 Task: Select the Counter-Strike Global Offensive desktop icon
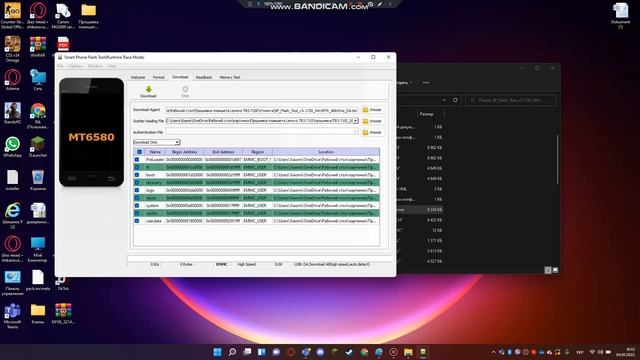pos(12,16)
